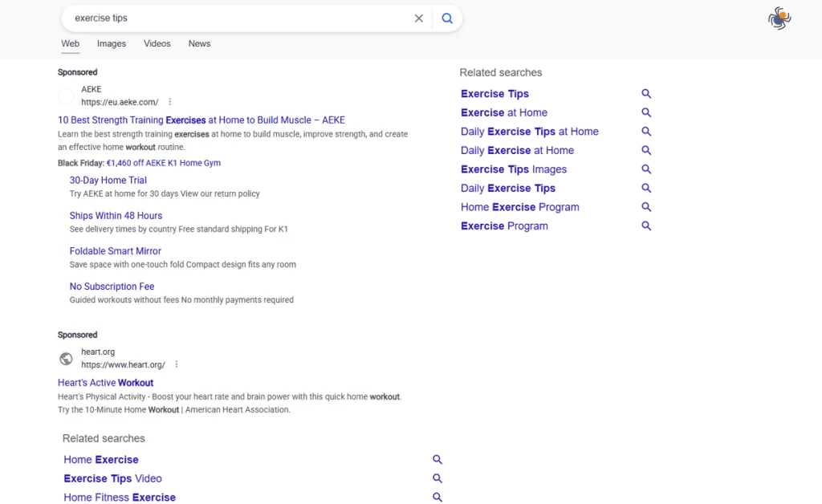Select Exercise Tips Video related search
Screen dimensions: 822x504
click(x=112, y=478)
